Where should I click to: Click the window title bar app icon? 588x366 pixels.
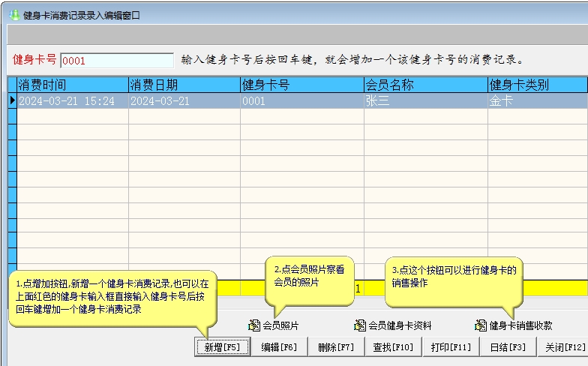coord(14,15)
